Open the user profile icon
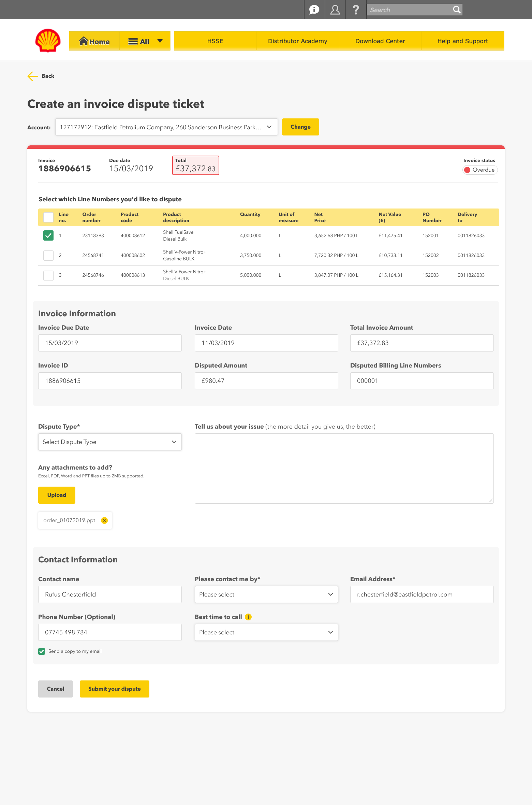Screen dimensions: 532x805 pyautogui.click(x=335, y=10)
